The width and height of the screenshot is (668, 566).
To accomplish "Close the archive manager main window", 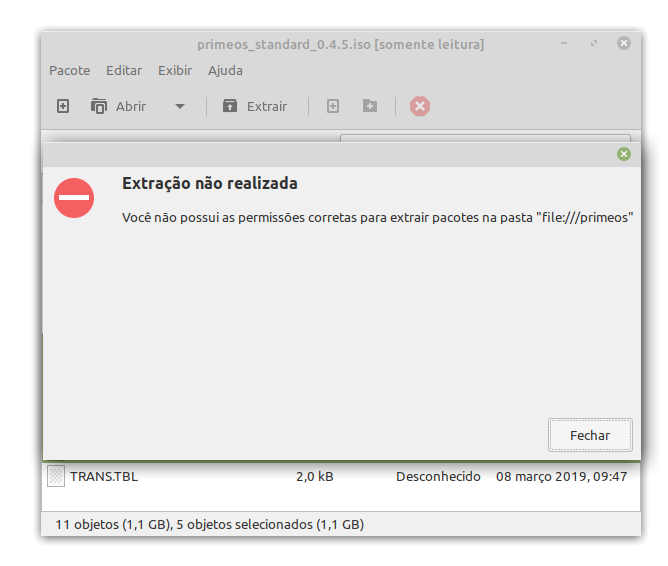I will [x=624, y=44].
